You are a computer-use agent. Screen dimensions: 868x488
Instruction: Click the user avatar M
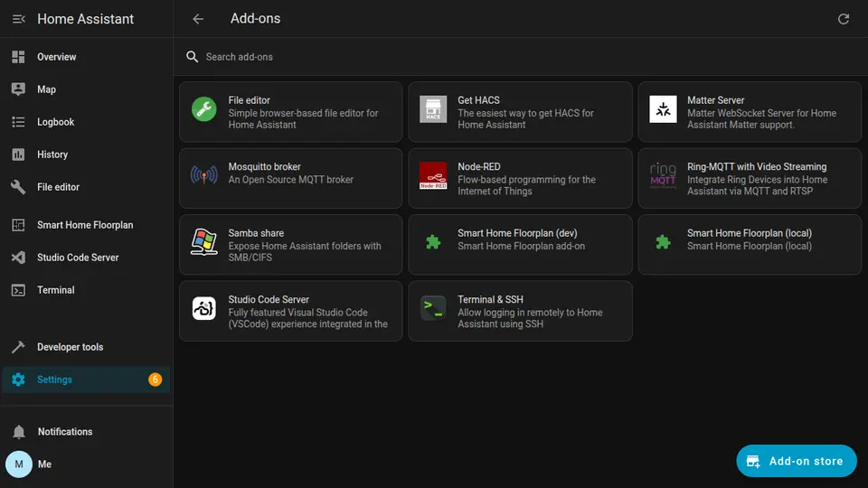tap(19, 465)
